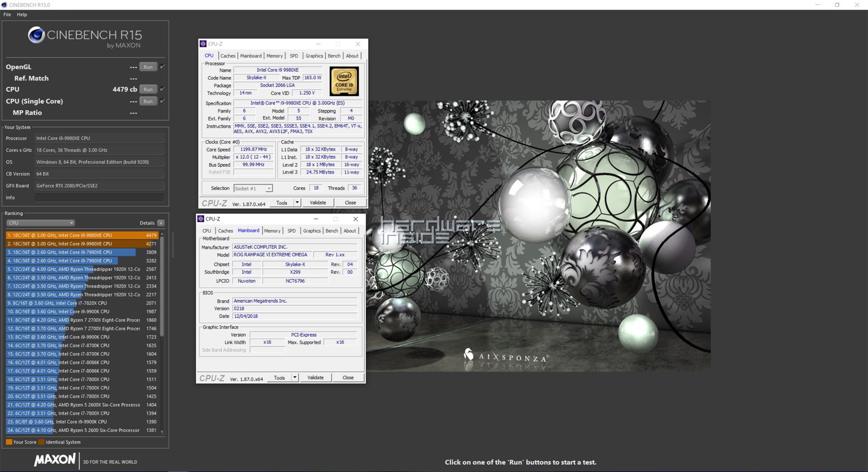Click the Info input field
The width and height of the screenshot is (868, 472).
click(99, 198)
